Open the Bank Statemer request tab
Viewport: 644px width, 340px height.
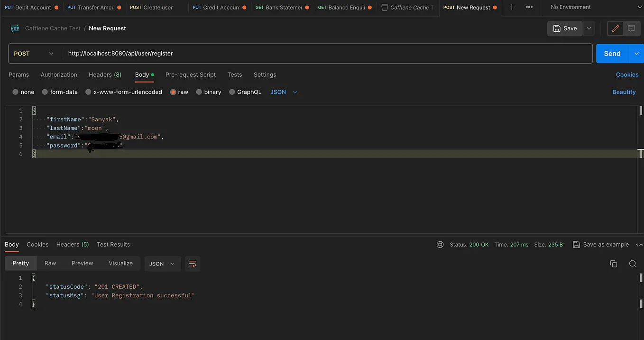[282, 7]
